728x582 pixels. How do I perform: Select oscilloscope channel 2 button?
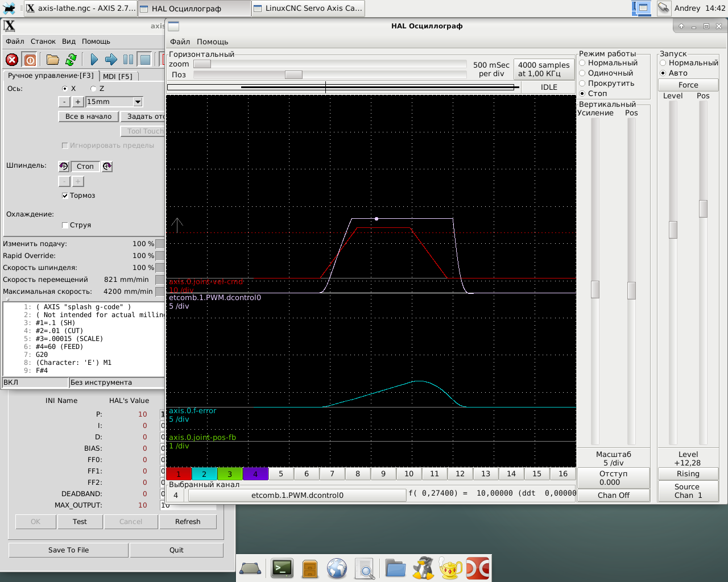(x=204, y=474)
